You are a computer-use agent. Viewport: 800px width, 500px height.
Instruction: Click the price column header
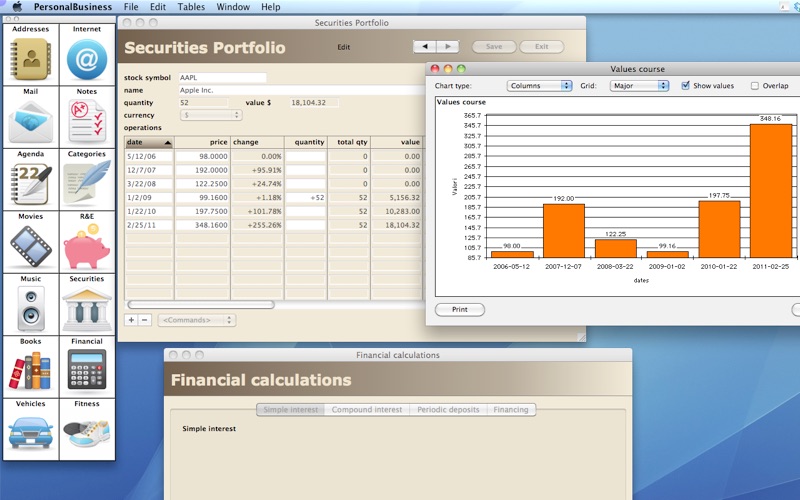point(203,142)
